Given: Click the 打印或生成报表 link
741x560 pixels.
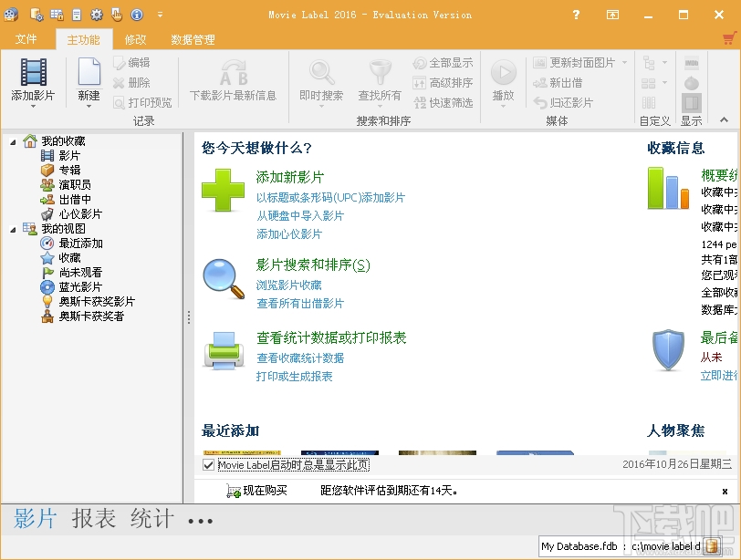Looking at the screenshot, I should tap(295, 377).
